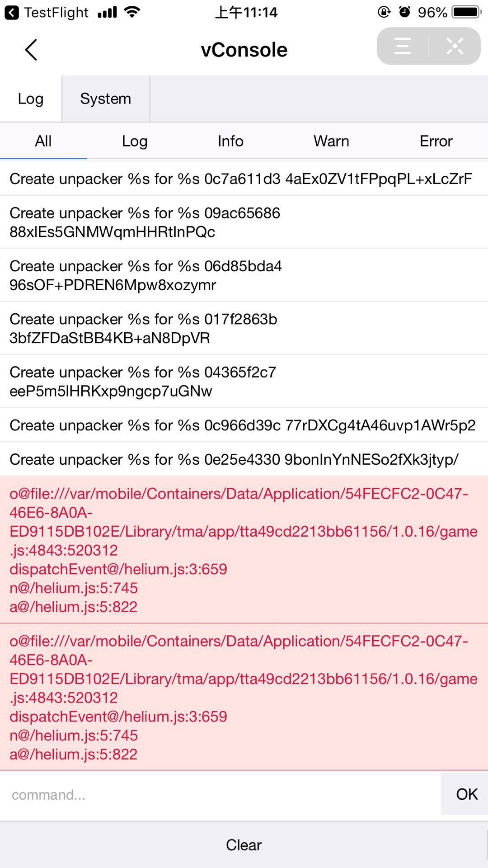Tap the first red game.js error entry
Viewport: 488px width, 868px height.
pos(244,550)
